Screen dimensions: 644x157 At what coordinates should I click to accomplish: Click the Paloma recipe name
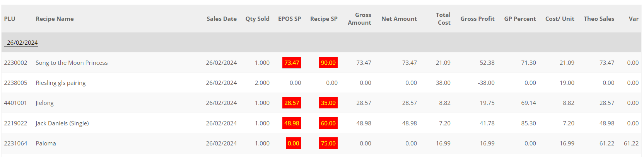point(46,143)
